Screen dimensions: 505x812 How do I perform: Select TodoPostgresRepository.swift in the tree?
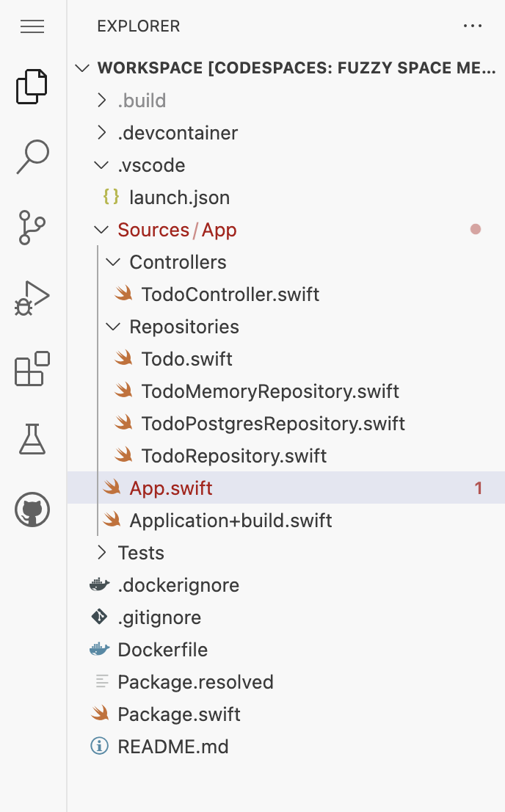tap(273, 424)
